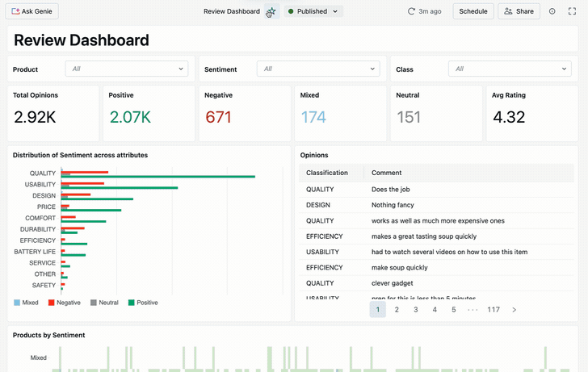The height and width of the screenshot is (372, 588).
Task: Toggle the Mixed legend color swatch
Action: (x=18, y=303)
